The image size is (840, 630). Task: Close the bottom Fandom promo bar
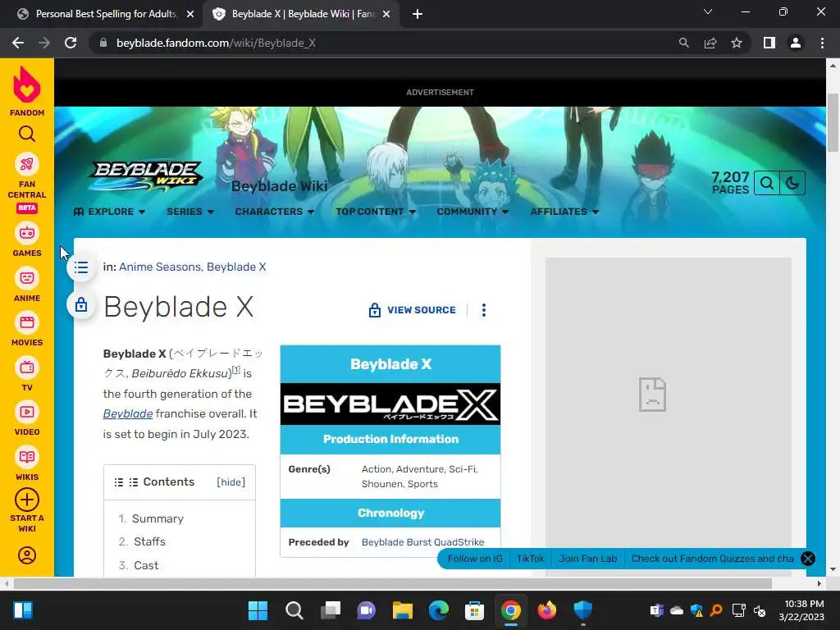pos(807,559)
